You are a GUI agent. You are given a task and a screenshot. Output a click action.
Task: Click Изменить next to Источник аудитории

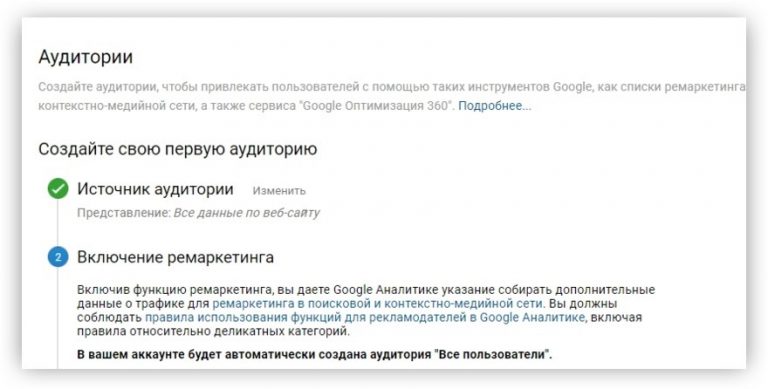[279, 191]
